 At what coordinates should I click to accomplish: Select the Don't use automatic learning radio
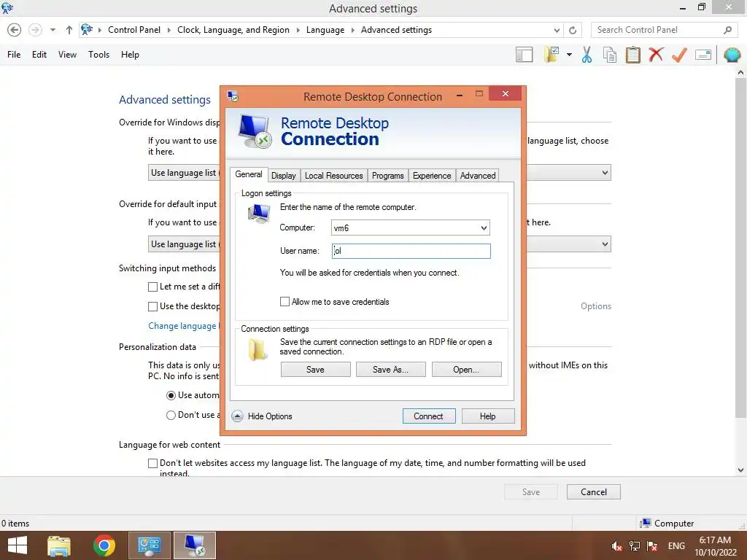171,415
